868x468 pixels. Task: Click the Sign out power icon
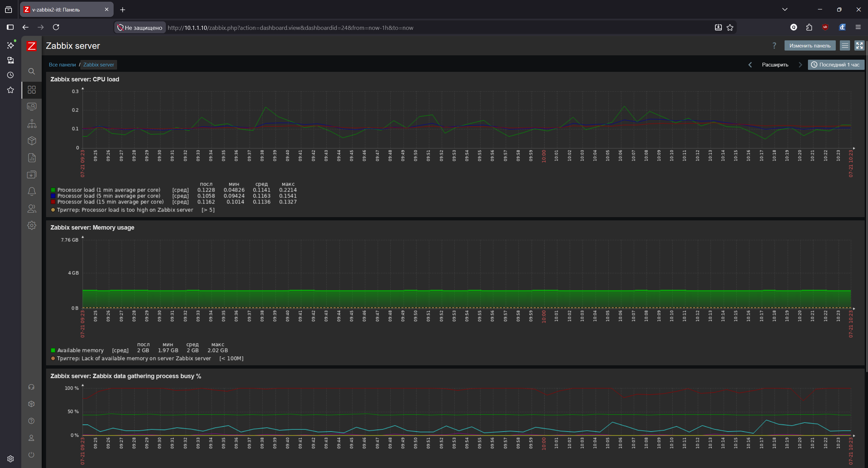[31, 455]
